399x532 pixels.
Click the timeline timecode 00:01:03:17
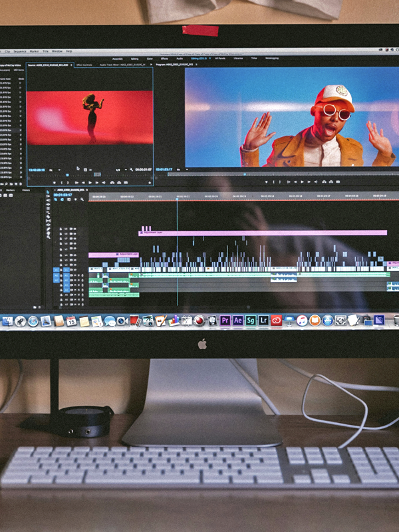coord(63,196)
